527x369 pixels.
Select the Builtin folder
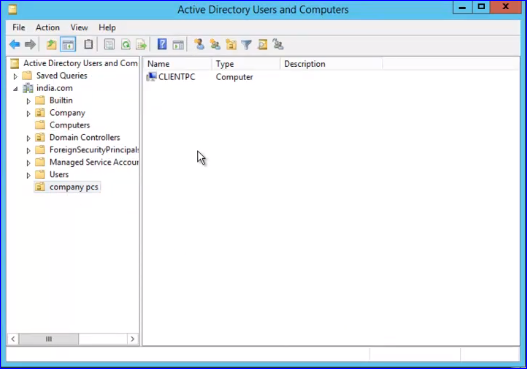61,100
